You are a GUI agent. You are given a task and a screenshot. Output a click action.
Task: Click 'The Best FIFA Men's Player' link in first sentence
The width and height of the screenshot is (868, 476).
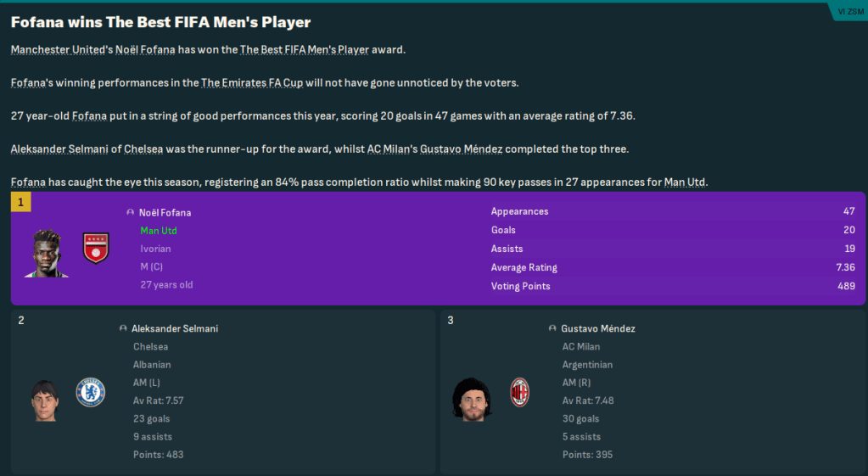[x=305, y=49]
